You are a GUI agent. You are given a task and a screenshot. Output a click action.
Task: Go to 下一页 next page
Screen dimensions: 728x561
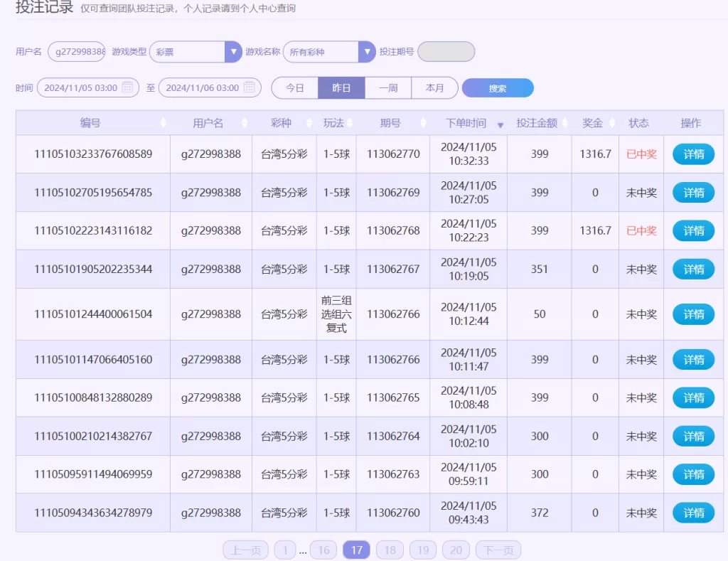[498, 550]
